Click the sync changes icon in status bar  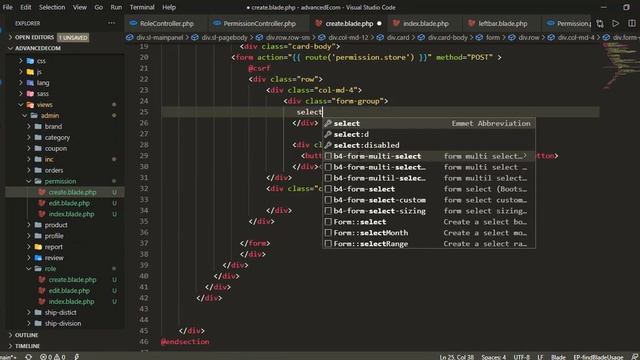(x=28, y=357)
